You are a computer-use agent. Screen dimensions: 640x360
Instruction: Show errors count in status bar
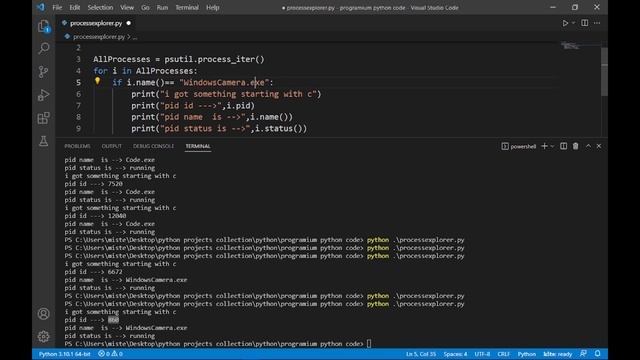(104, 354)
